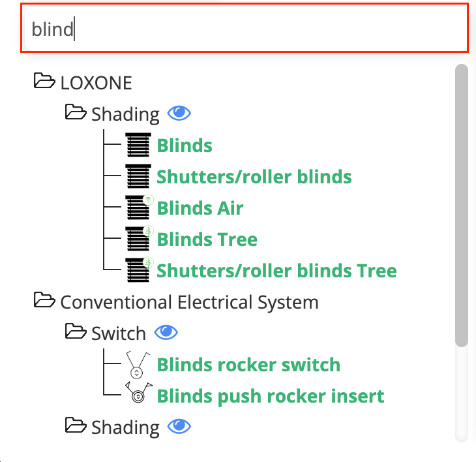
Task: Toggle eye icon beside the bottom Shading folder
Action: tap(179, 427)
